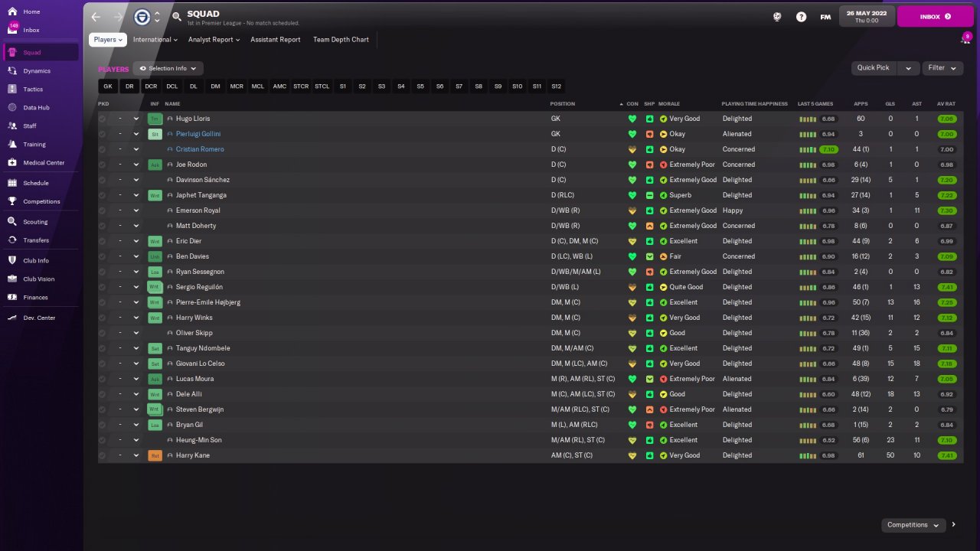Select the GK position slot button
Viewport: 980px width, 551px height.
108,86
